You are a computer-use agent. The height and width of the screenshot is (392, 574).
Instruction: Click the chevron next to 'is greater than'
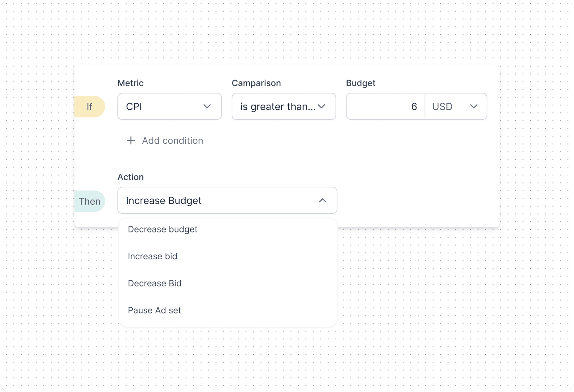[x=321, y=106]
